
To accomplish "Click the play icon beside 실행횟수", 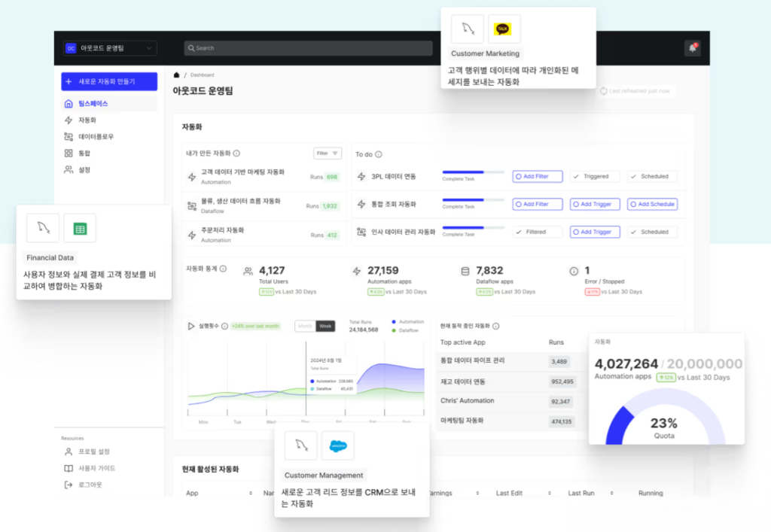I will [191, 326].
